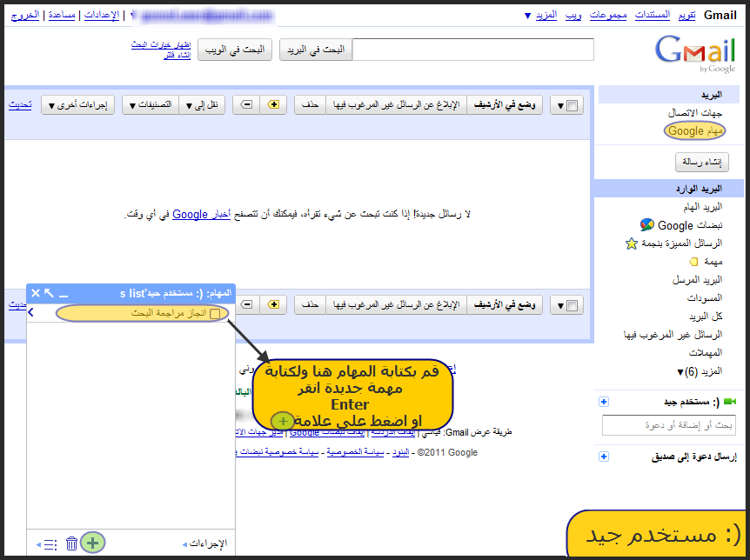Screen dimensions: 750x560
Task: Open the المزيد dropdown in top navigation bar
Action: 541,16
